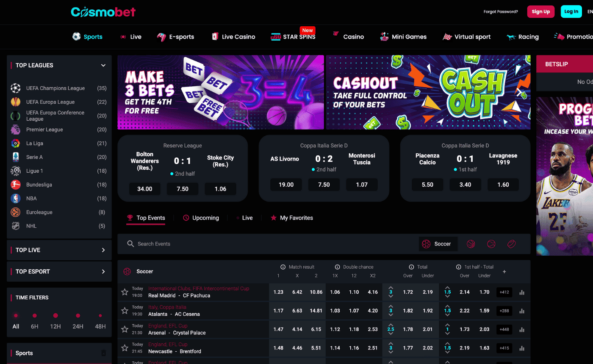Expand +288 markets for Atalanta match
The image size is (593, 364).
pyautogui.click(x=504, y=311)
